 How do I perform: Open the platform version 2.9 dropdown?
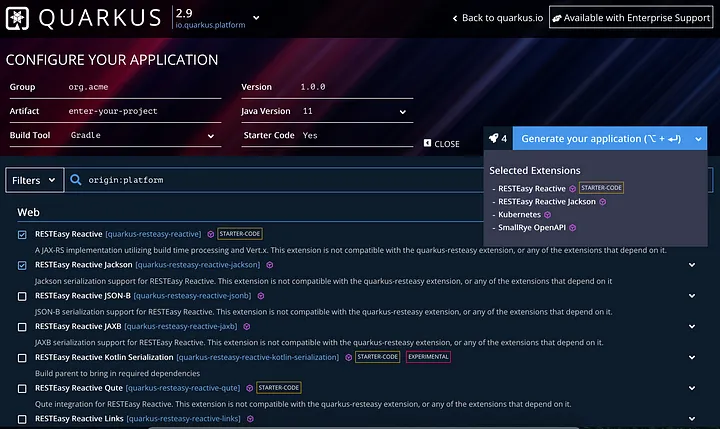pyautogui.click(x=256, y=18)
